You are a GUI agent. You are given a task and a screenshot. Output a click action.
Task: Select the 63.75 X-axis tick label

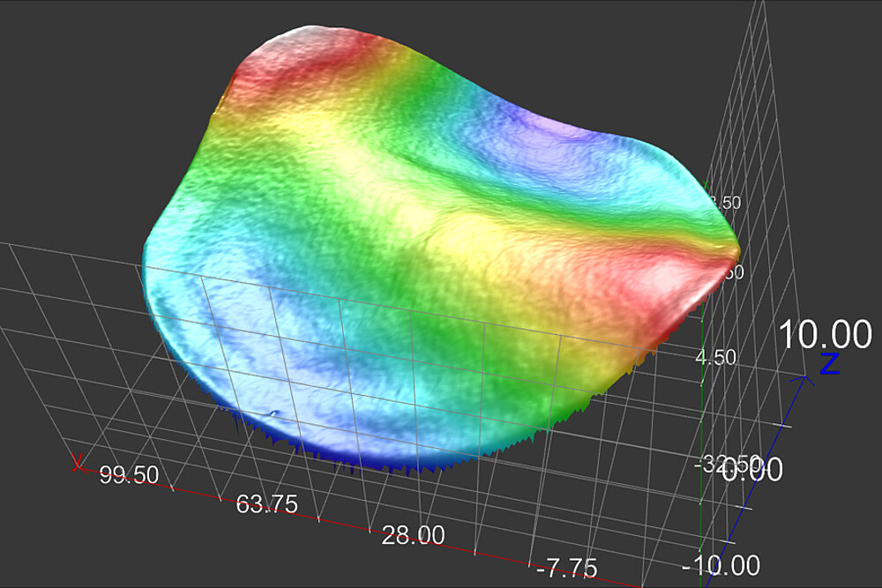[x=266, y=505]
